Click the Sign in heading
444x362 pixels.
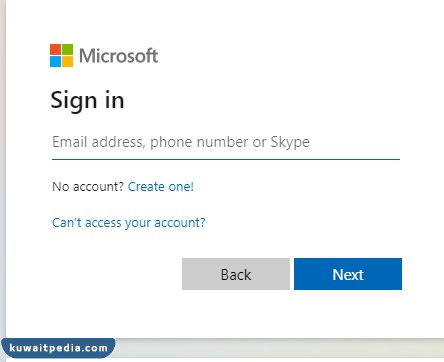point(87,100)
